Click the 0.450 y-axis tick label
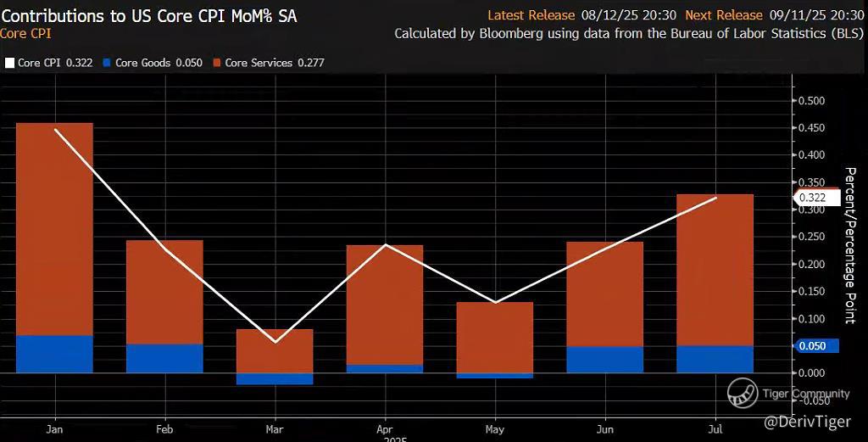The width and height of the screenshot is (868, 442). (x=812, y=128)
